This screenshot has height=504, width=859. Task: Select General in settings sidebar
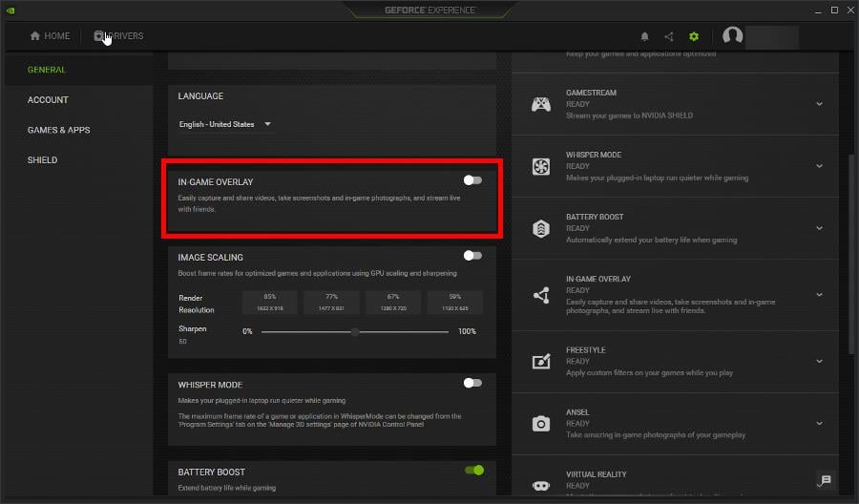(x=79, y=70)
